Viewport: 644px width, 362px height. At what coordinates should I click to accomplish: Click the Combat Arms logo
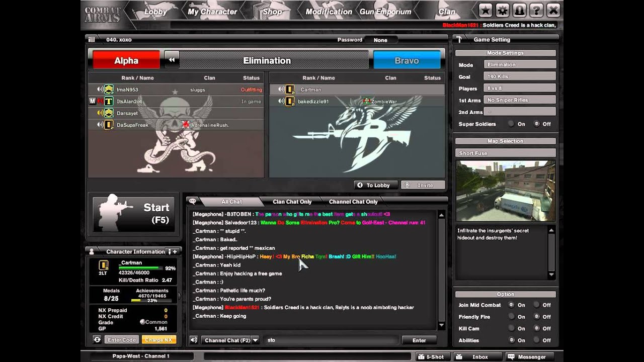tap(102, 15)
